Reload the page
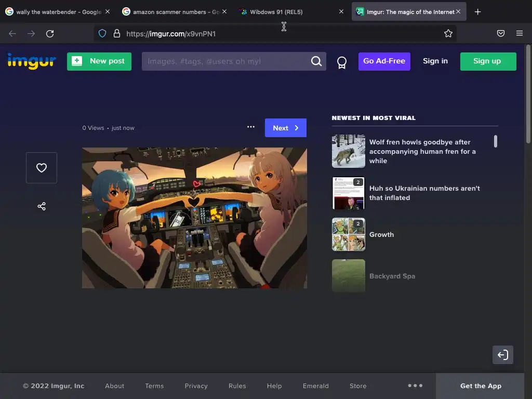532x399 pixels. [50, 34]
